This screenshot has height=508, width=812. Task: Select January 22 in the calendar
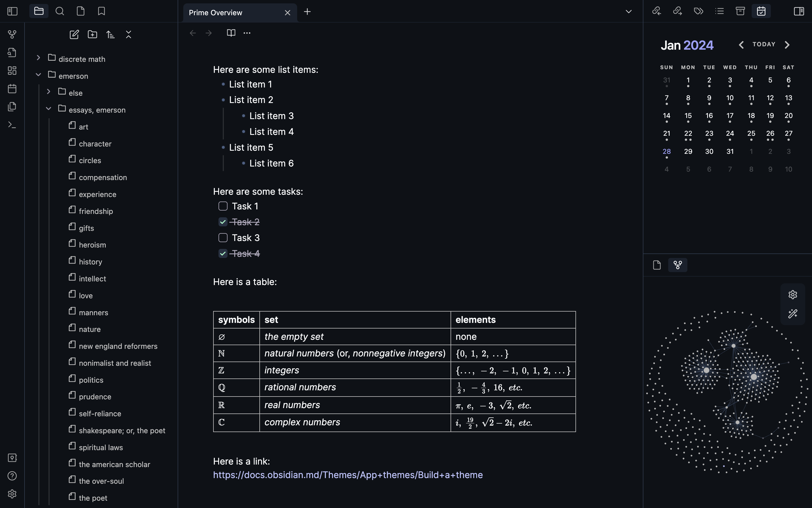pos(688,134)
